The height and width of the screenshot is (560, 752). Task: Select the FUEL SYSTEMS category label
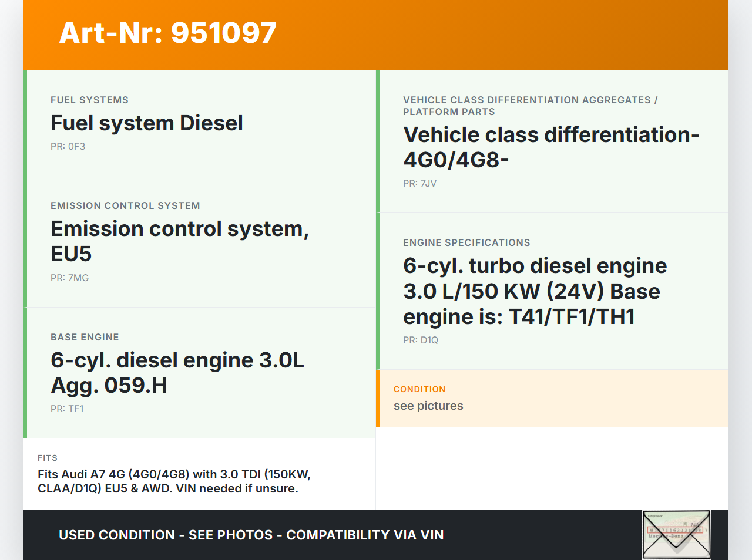[89, 100]
